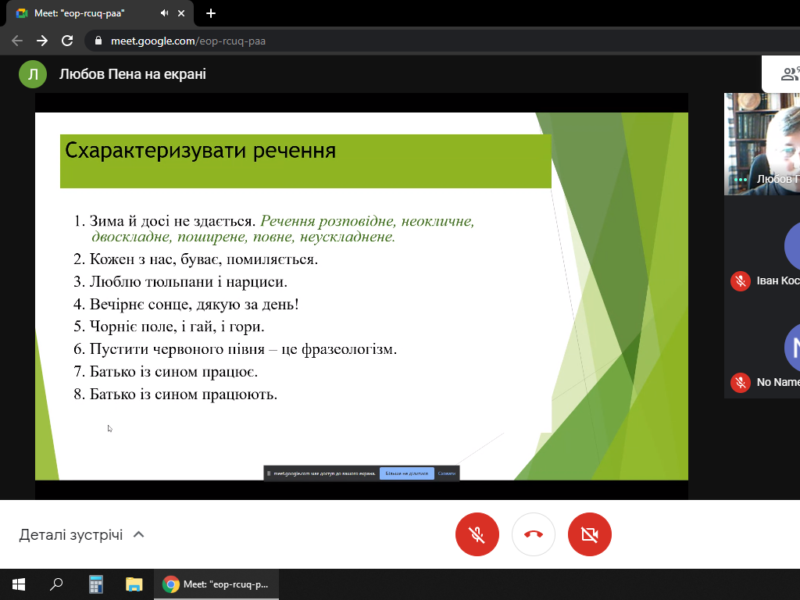Go back using browser back arrow

pos(17,41)
